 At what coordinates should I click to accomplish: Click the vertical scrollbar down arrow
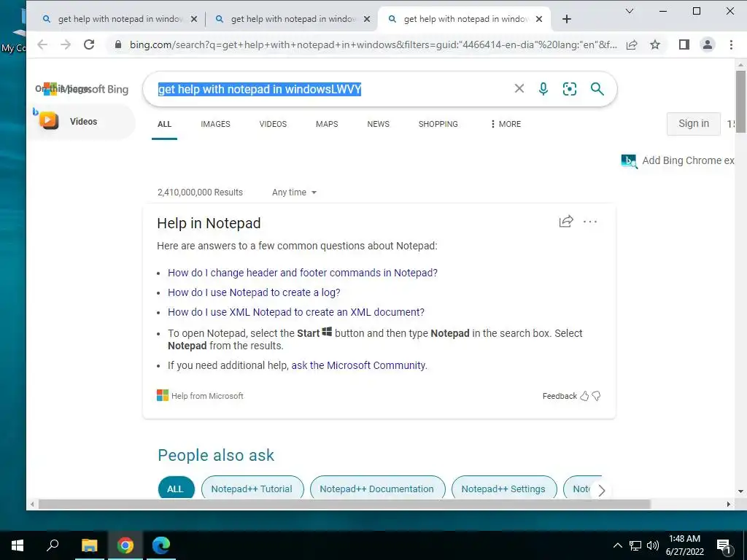740,491
